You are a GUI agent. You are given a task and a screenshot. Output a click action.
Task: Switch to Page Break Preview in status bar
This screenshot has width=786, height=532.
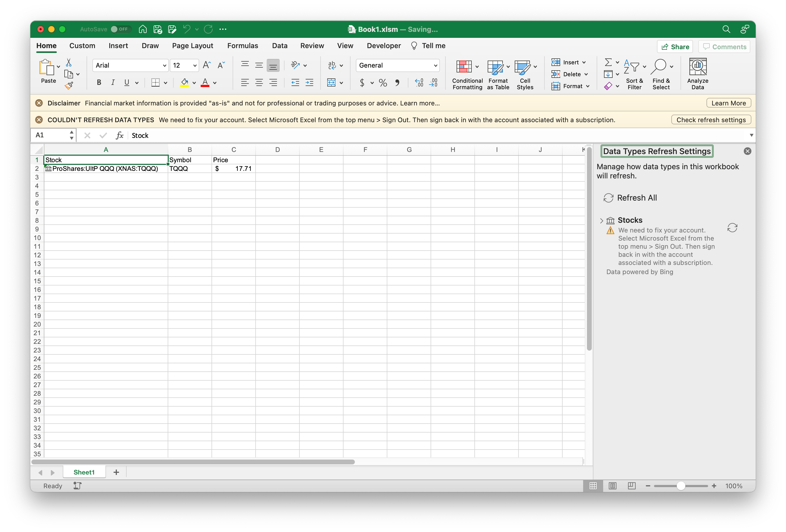[x=632, y=486]
